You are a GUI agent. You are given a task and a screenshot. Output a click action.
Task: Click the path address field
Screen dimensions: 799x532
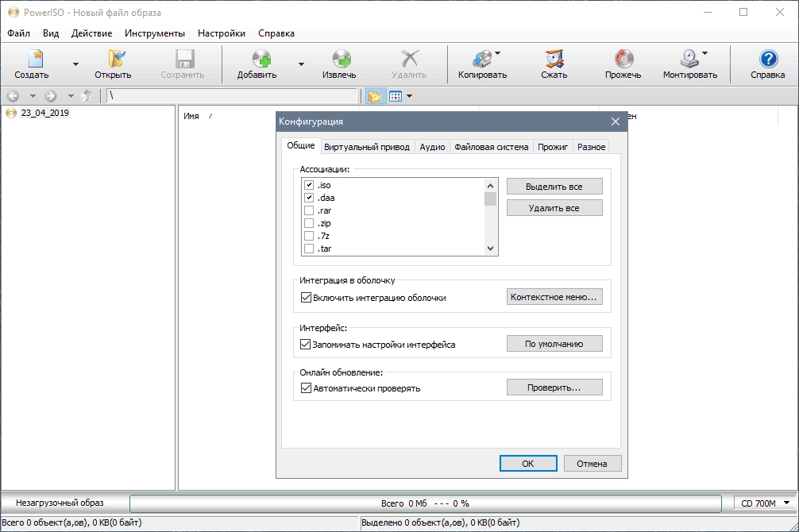click(232, 96)
